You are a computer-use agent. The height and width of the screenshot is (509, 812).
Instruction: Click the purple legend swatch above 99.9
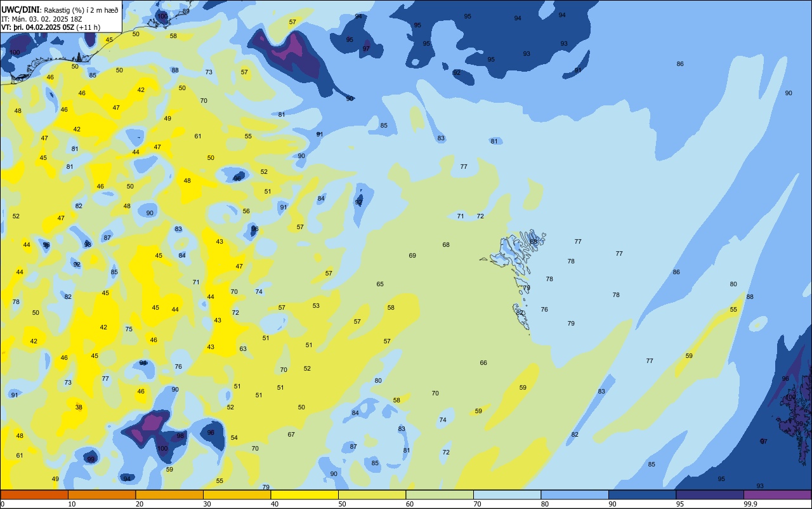pos(777,494)
